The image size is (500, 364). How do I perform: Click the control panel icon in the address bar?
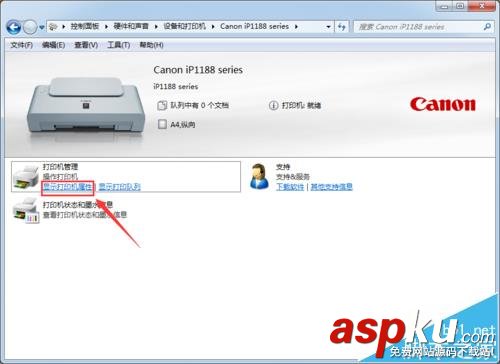click(53, 27)
